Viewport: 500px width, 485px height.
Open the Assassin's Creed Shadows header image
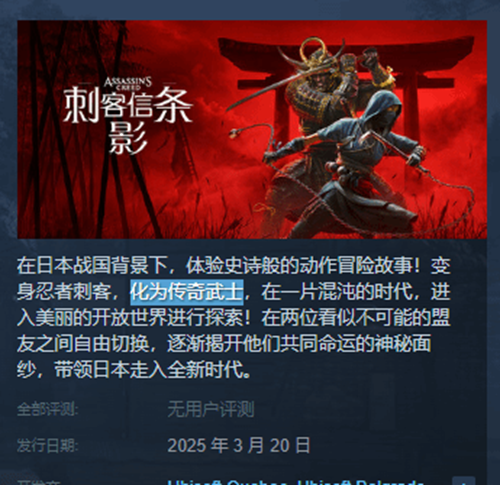tap(252, 129)
